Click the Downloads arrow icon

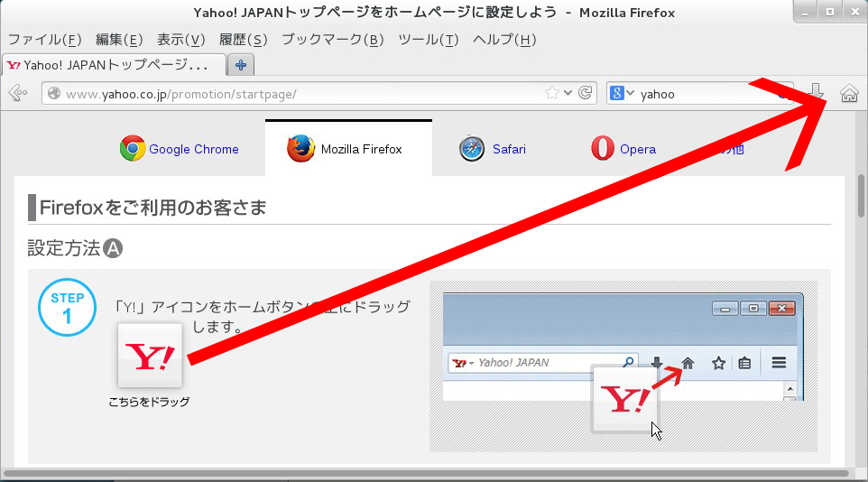[x=816, y=92]
